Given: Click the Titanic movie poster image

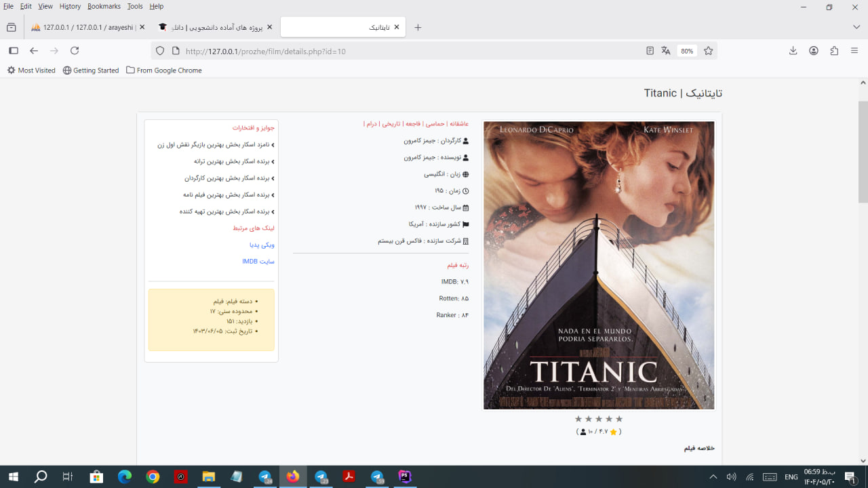Looking at the screenshot, I should point(599,265).
